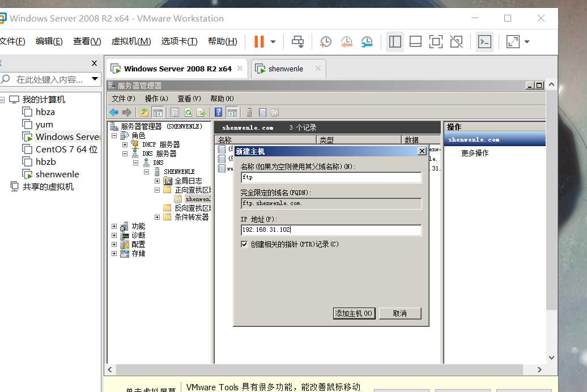Expand the 诊断 diagnostics tree node
Image resolution: width=587 pixels, height=392 pixels.
click(x=114, y=235)
